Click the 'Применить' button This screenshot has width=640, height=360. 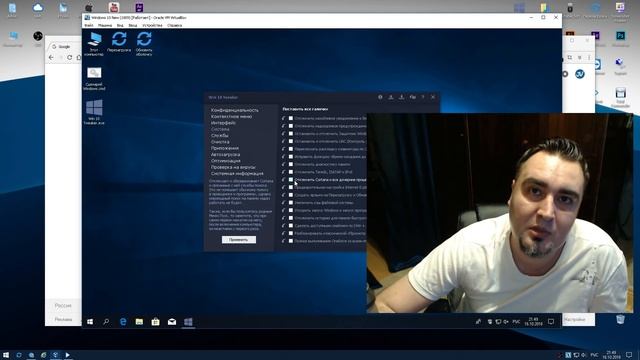click(x=239, y=240)
